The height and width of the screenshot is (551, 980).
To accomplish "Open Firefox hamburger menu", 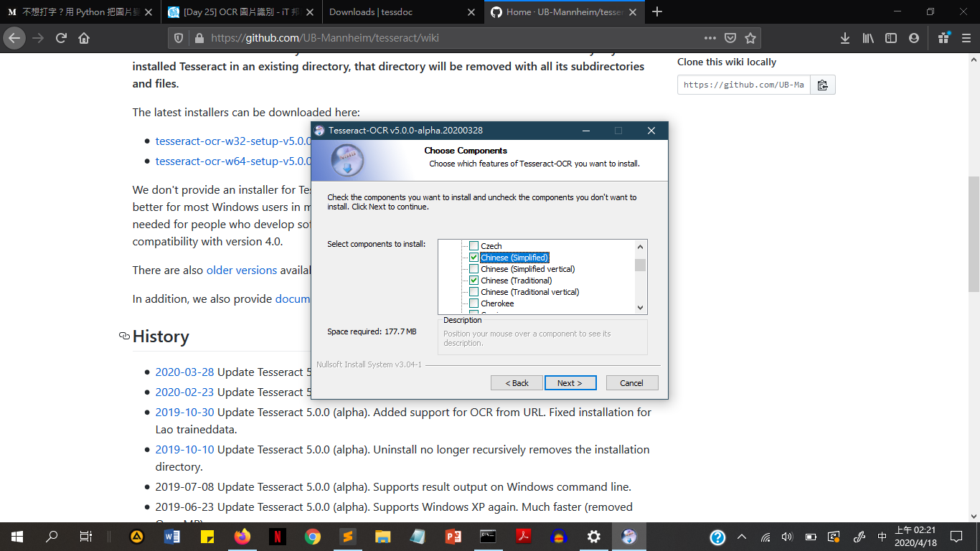I will click(x=966, y=38).
